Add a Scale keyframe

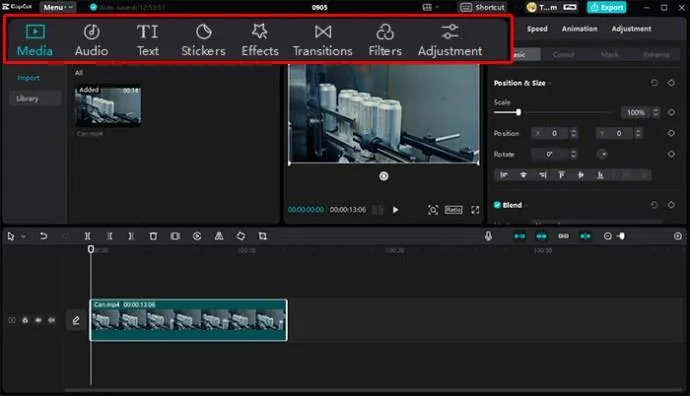(671, 113)
